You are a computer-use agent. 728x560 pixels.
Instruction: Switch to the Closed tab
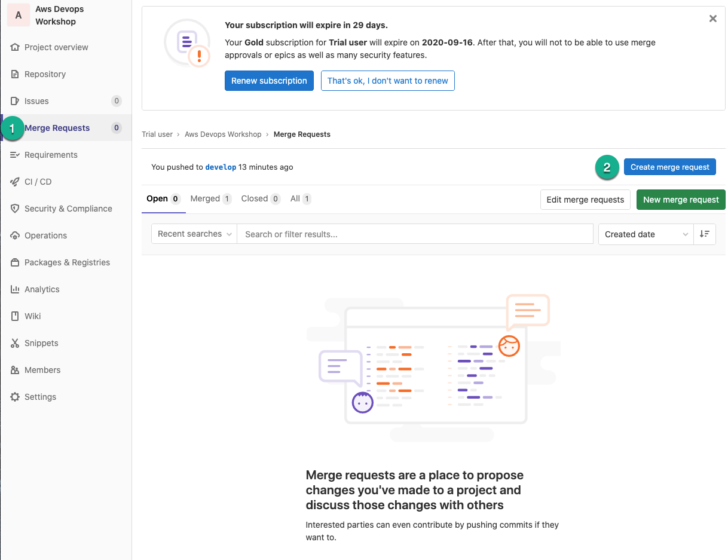coord(261,198)
